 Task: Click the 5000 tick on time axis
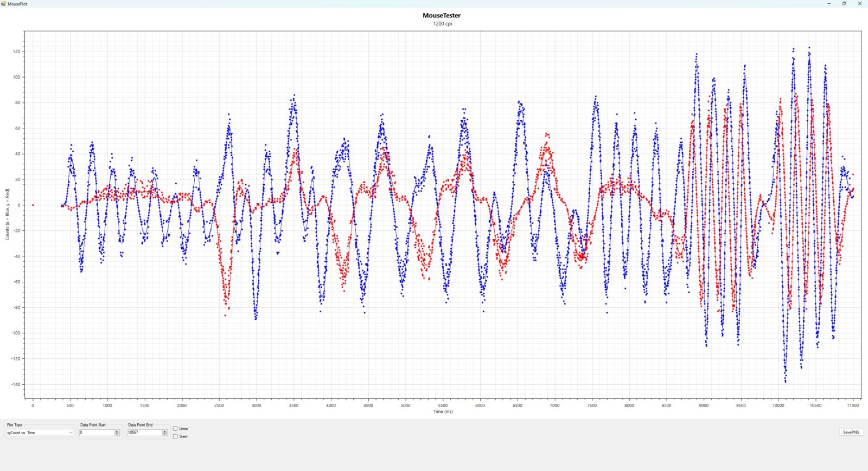coord(405,405)
